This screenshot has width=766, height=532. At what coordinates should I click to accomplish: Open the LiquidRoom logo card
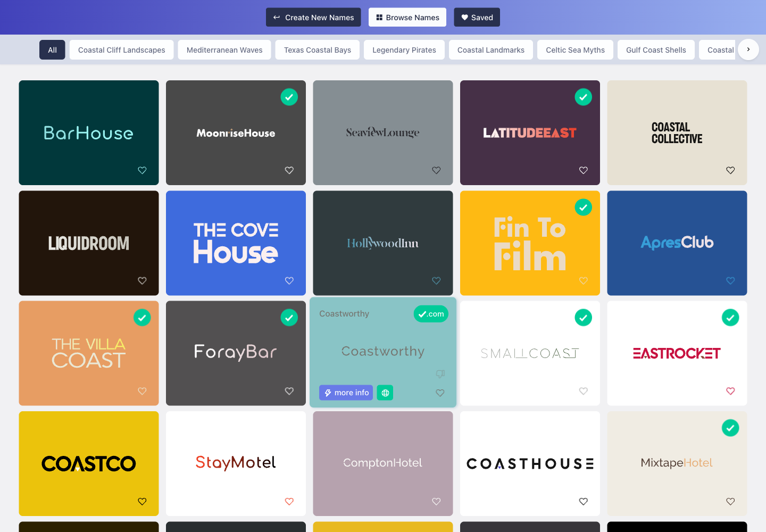89,243
